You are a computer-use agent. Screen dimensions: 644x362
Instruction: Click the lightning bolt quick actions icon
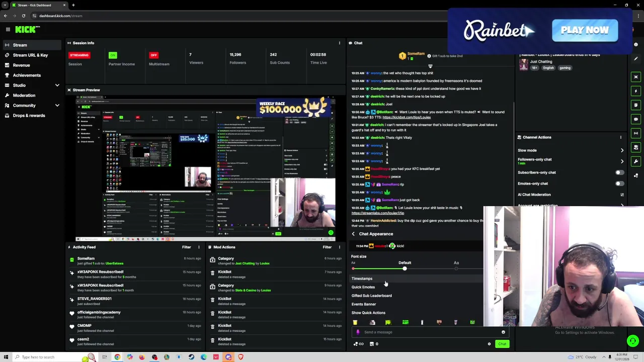[636, 91]
